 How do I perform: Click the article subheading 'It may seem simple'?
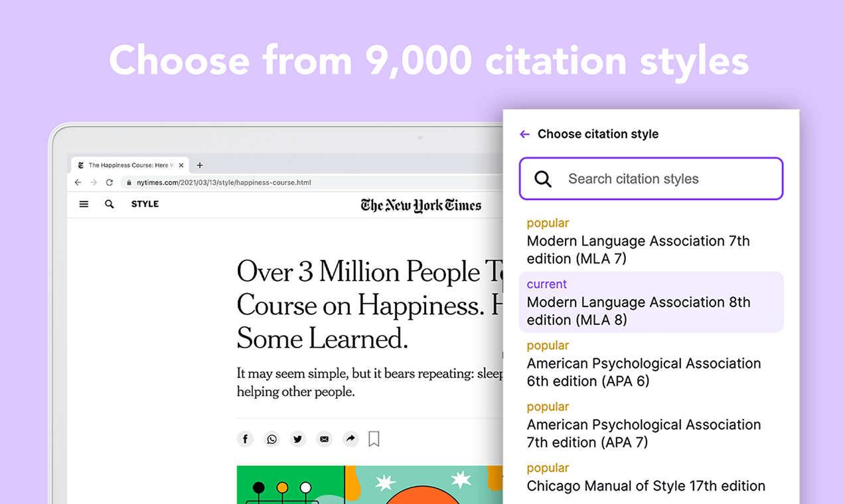370,383
